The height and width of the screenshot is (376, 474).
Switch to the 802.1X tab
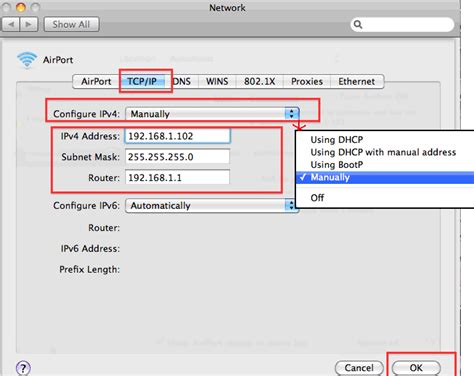pyautogui.click(x=259, y=81)
